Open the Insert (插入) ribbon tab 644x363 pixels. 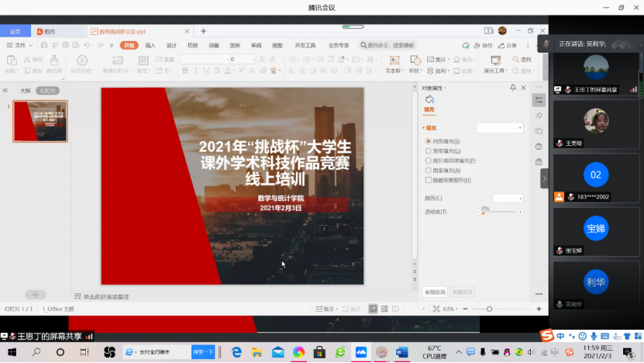(150, 46)
